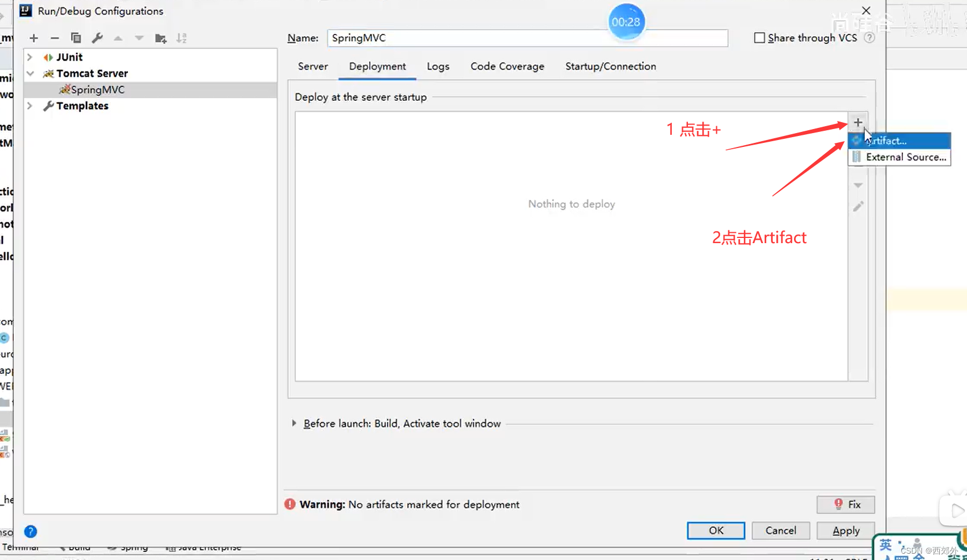
Task: Collapse the Tomcat Server node
Action: 30,73
